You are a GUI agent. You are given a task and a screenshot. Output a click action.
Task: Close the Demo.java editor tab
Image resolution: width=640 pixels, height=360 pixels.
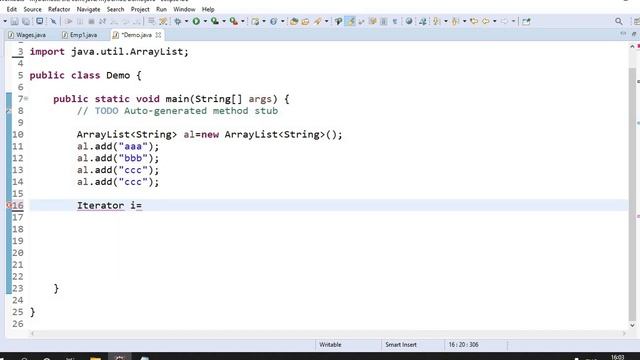[158, 35]
